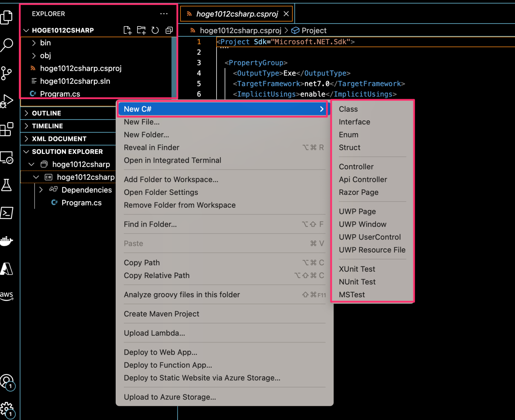Open the Search view in activity bar
515x420 pixels.
[7, 45]
